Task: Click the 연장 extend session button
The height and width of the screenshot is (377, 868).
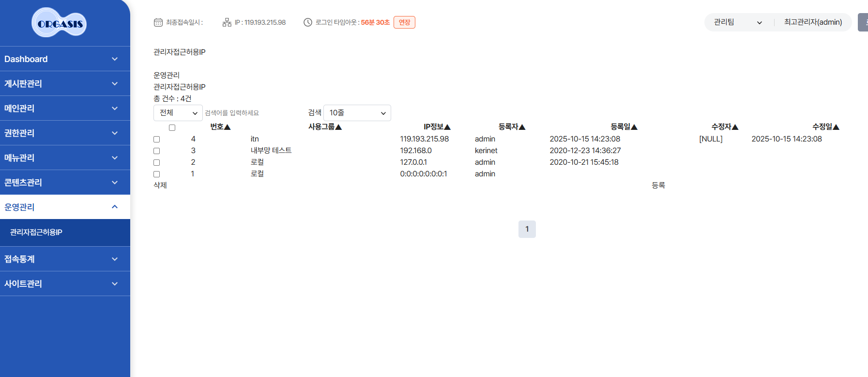Action: pyautogui.click(x=404, y=22)
